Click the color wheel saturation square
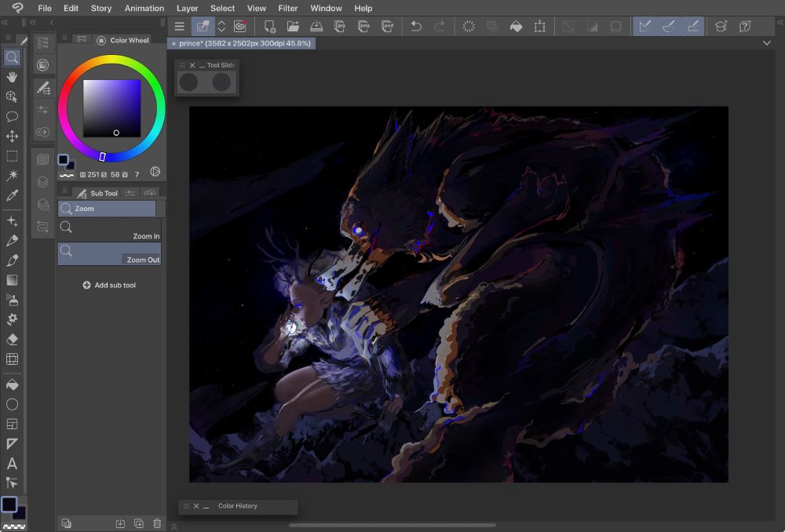 tap(111, 108)
